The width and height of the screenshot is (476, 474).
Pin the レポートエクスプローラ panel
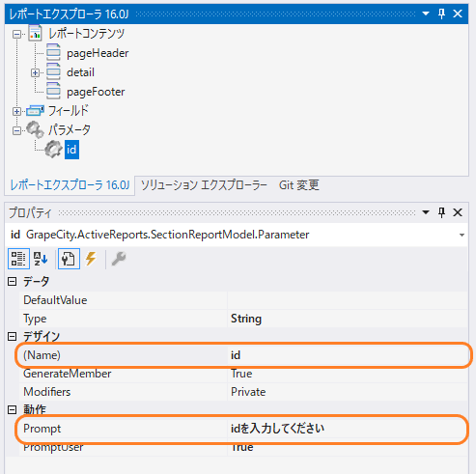(x=441, y=14)
